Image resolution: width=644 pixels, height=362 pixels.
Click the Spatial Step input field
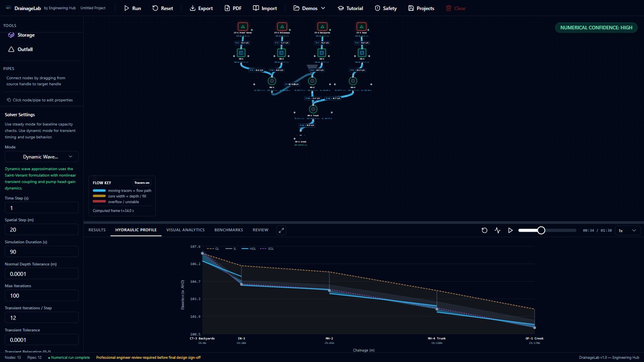(41, 229)
